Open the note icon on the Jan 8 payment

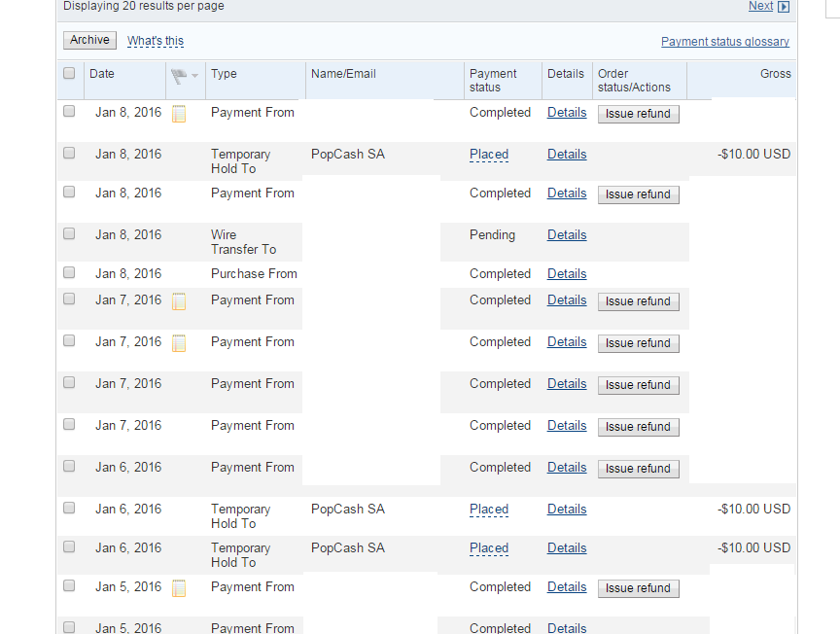click(179, 114)
